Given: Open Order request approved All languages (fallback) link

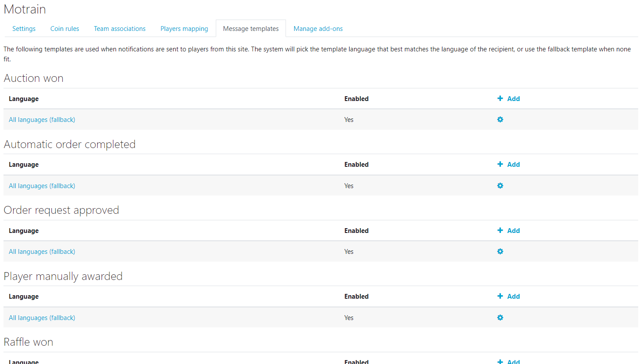Looking at the screenshot, I should coord(42,252).
